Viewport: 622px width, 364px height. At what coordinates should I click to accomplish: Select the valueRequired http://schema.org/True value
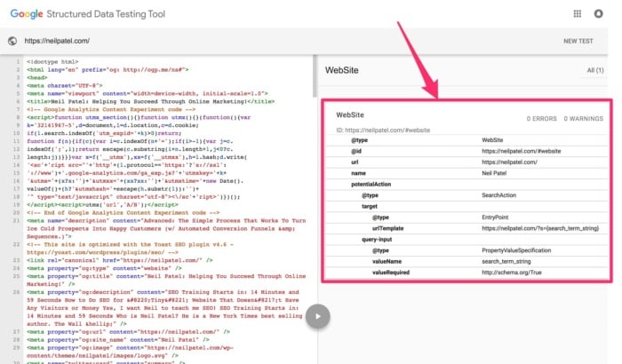pos(512,273)
